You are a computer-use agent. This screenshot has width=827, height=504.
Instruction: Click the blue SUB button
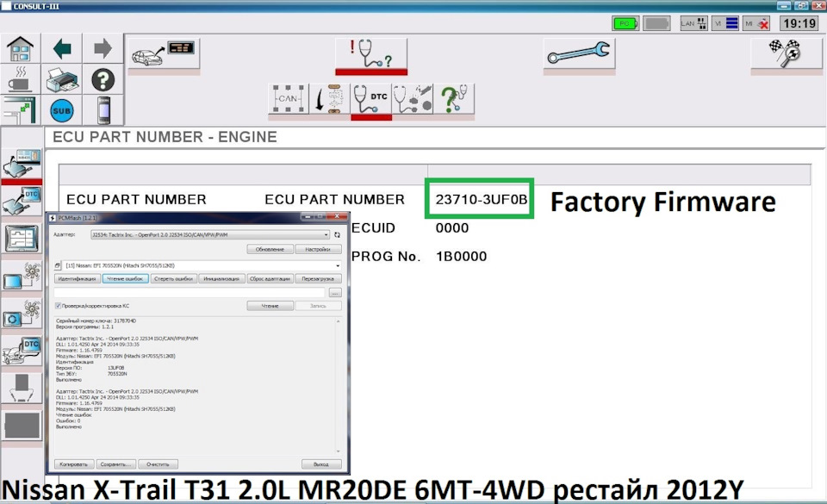(62, 111)
